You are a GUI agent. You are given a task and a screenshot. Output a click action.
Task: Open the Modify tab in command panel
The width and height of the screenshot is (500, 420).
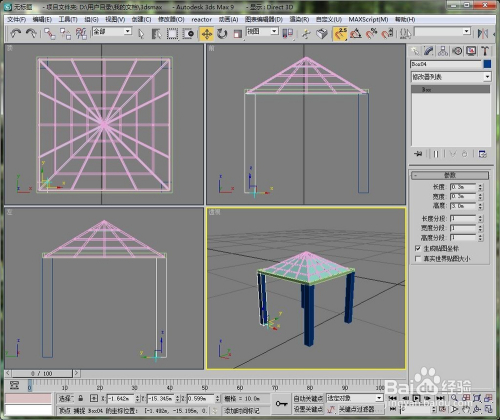pyautogui.click(x=429, y=51)
